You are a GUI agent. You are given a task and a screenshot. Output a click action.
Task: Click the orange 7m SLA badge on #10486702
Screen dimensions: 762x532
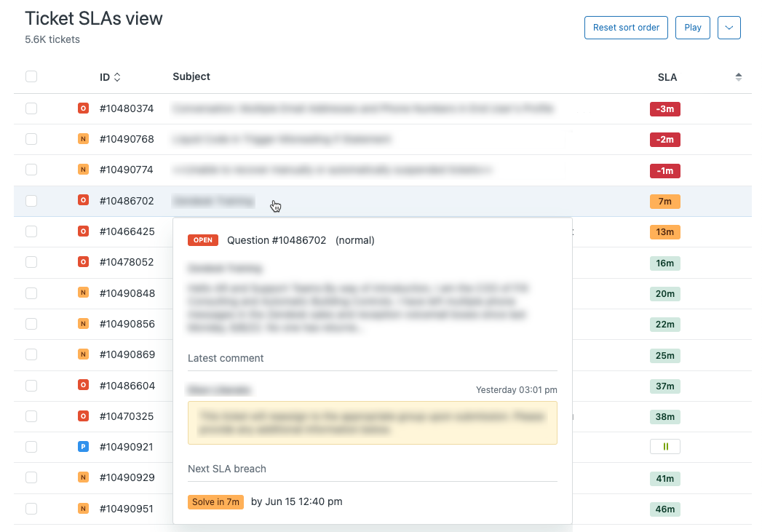664,201
